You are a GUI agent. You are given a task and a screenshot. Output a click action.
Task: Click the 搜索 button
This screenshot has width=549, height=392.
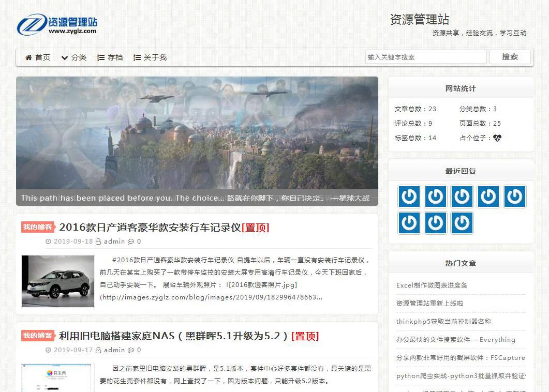tap(510, 57)
